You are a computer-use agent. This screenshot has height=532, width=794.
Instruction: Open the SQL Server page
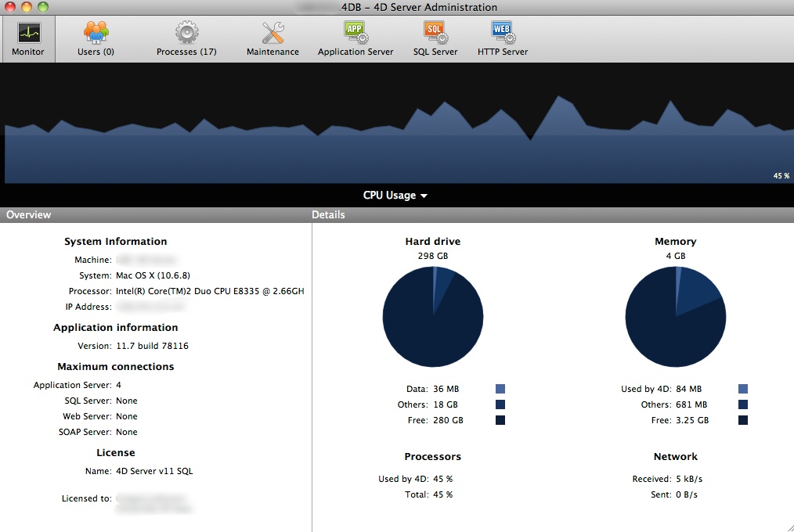coord(435,34)
